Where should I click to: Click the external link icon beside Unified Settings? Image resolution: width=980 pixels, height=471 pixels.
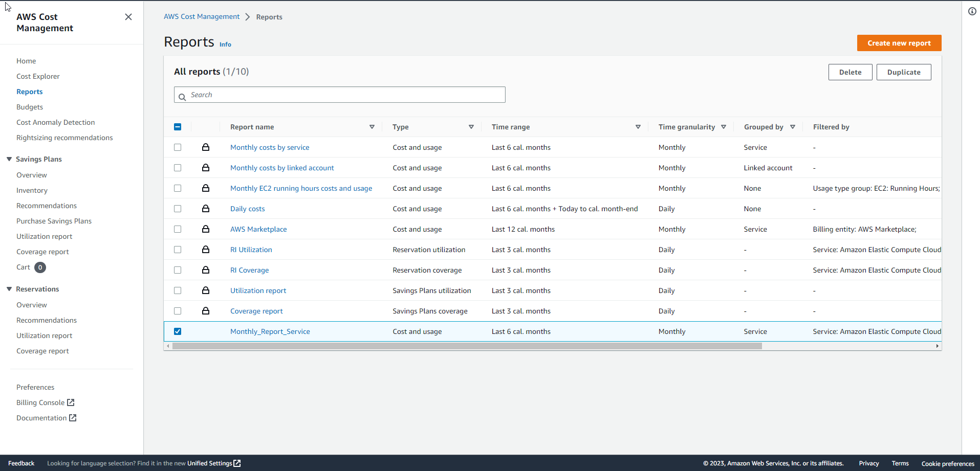[x=237, y=463]
